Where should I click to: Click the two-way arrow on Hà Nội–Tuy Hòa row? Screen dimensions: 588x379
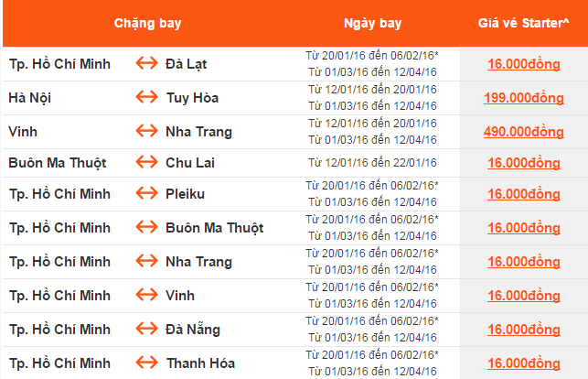tap(145, 98)
